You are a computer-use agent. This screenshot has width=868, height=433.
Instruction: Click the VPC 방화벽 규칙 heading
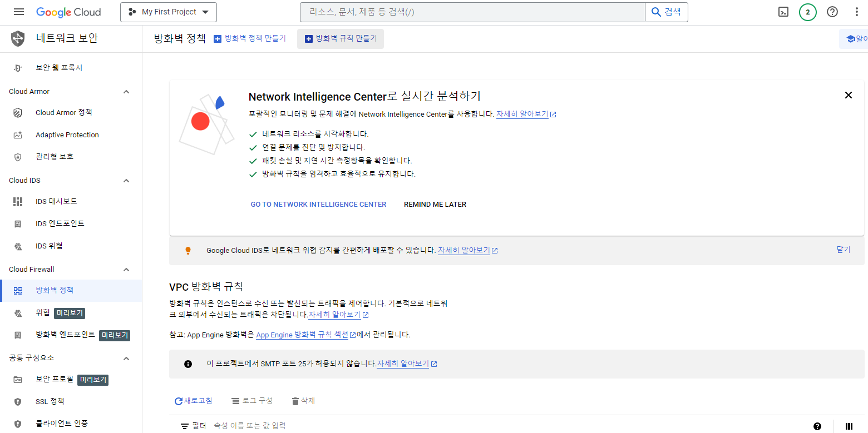pyautogui.click(x=206, y=287)
